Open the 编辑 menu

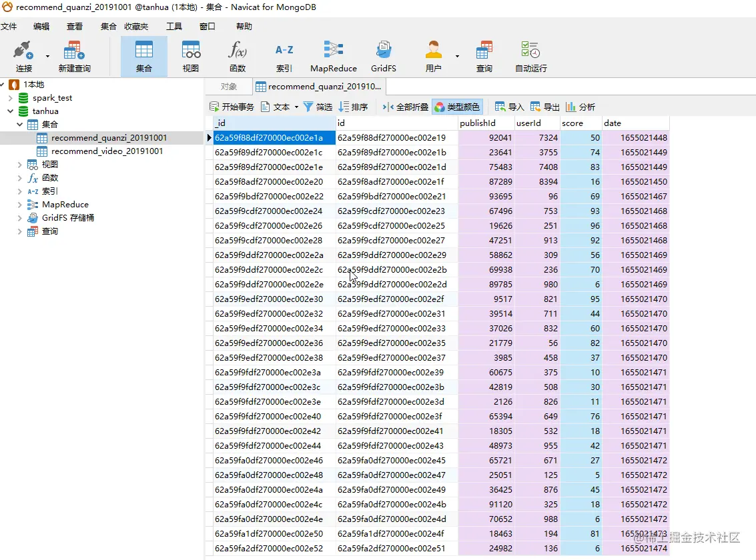41,27
